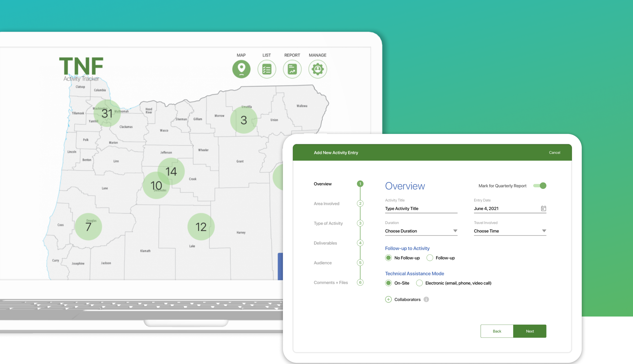This screenshot has width=633, height=364.
Task: Choose On-Site assistance mode
Action: pos(388,283)
